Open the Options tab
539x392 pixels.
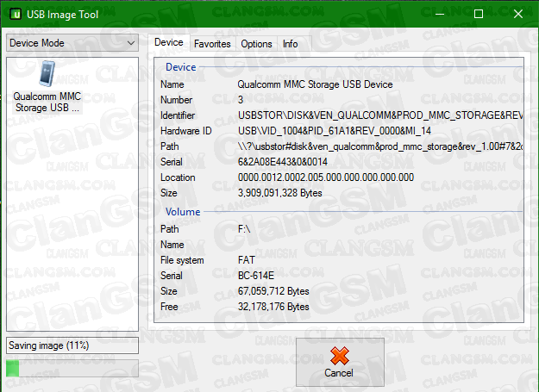click(256, 44)
